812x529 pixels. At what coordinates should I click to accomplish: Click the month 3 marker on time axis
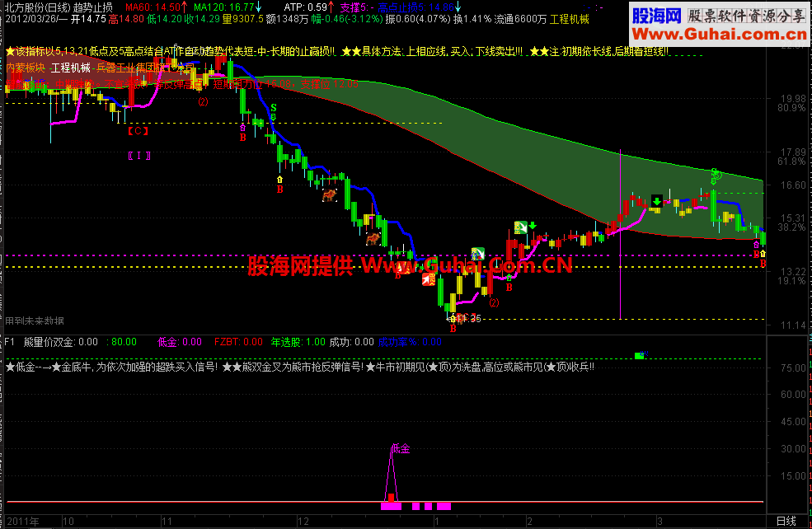(x=659, y=522)
